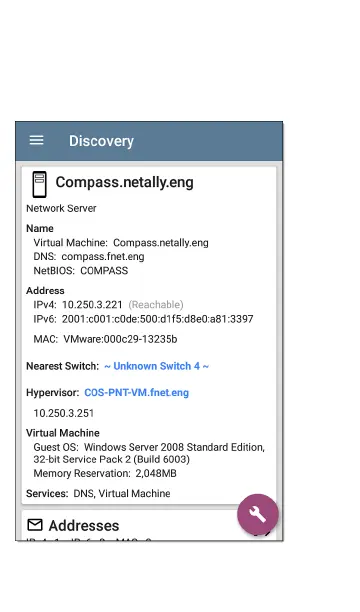Open the ~ Unknown Switch 4 ~ link

[x=157, y=366]
